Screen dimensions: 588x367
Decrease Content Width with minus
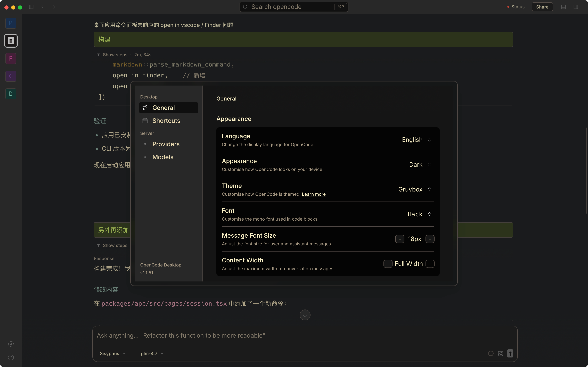[388, 264]
